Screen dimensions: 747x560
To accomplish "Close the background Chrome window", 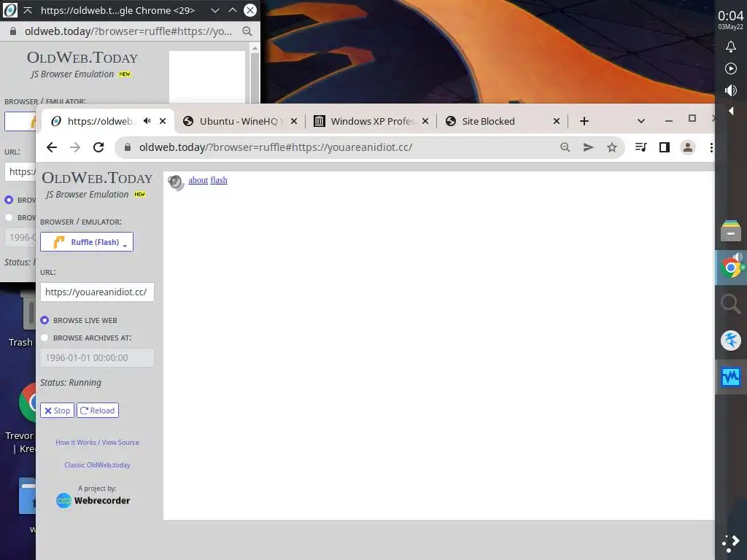I will click(250, 10).
